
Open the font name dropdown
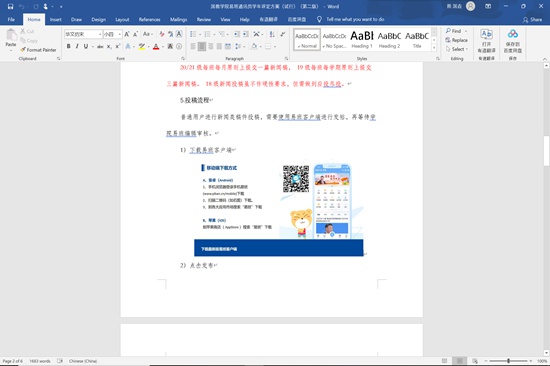pos(100,34)
